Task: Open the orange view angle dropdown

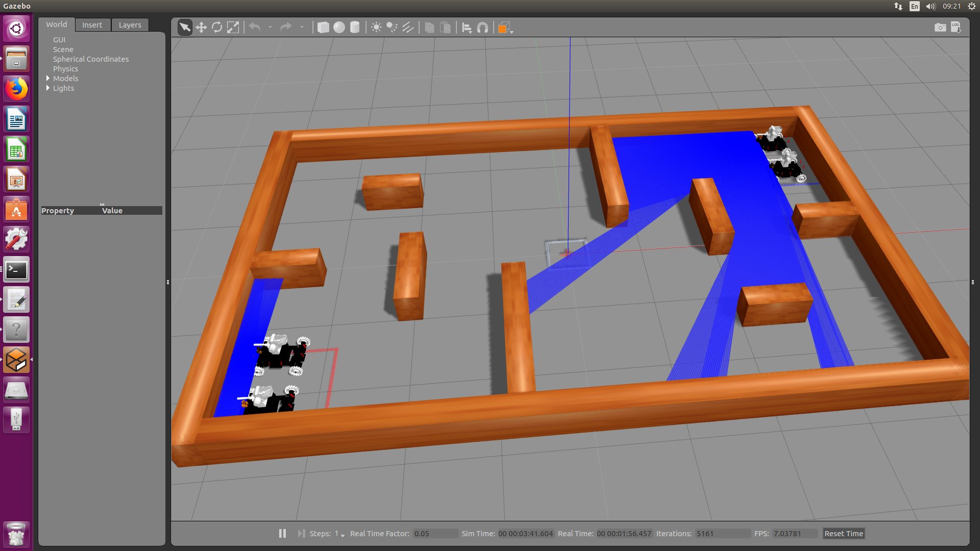Action: click(x=505, y=28)
